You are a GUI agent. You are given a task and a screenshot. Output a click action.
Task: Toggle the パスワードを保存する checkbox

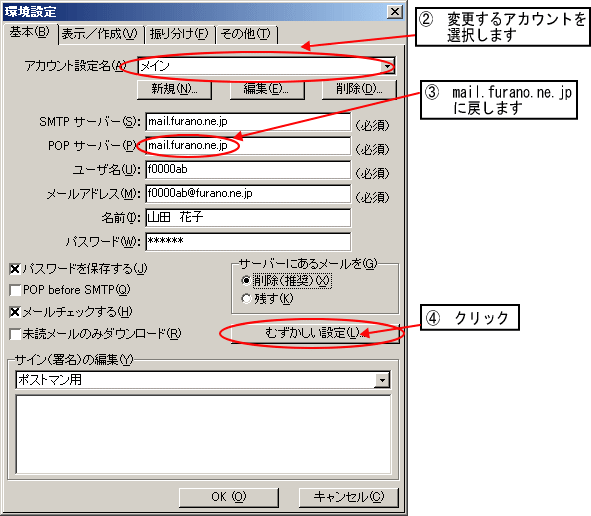point(15,269)
